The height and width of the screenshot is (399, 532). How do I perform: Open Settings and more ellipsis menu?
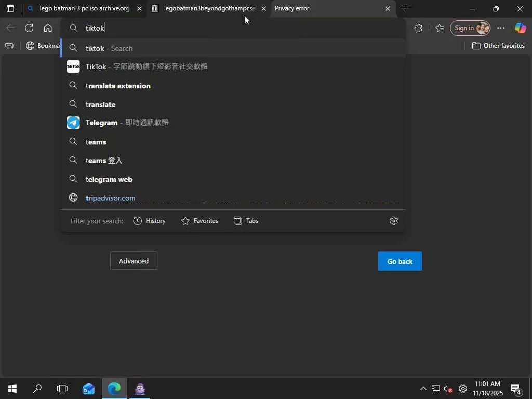click(x=501, y=28)
